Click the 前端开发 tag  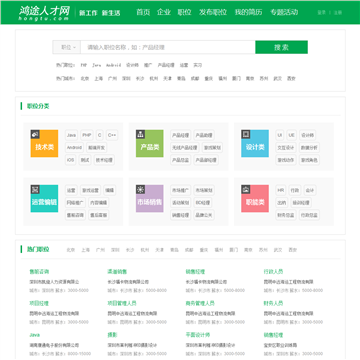(x=96, y=148)
